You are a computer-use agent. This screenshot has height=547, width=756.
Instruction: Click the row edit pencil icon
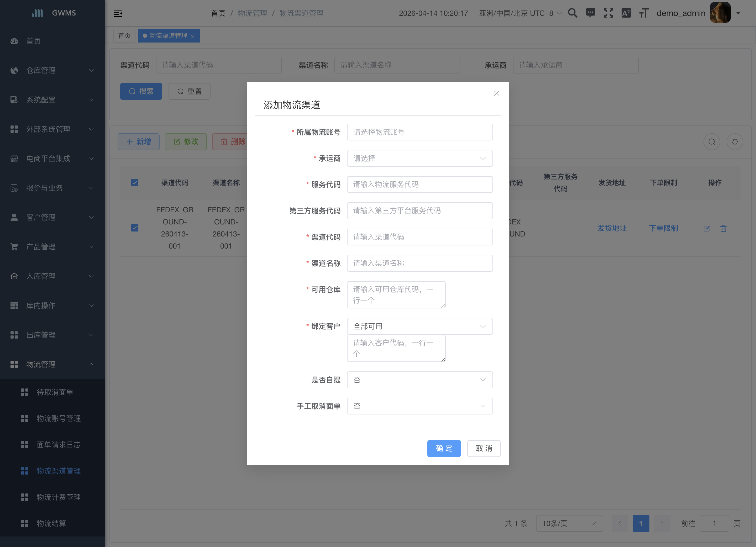pyautogui.click(x=707, y=228)
